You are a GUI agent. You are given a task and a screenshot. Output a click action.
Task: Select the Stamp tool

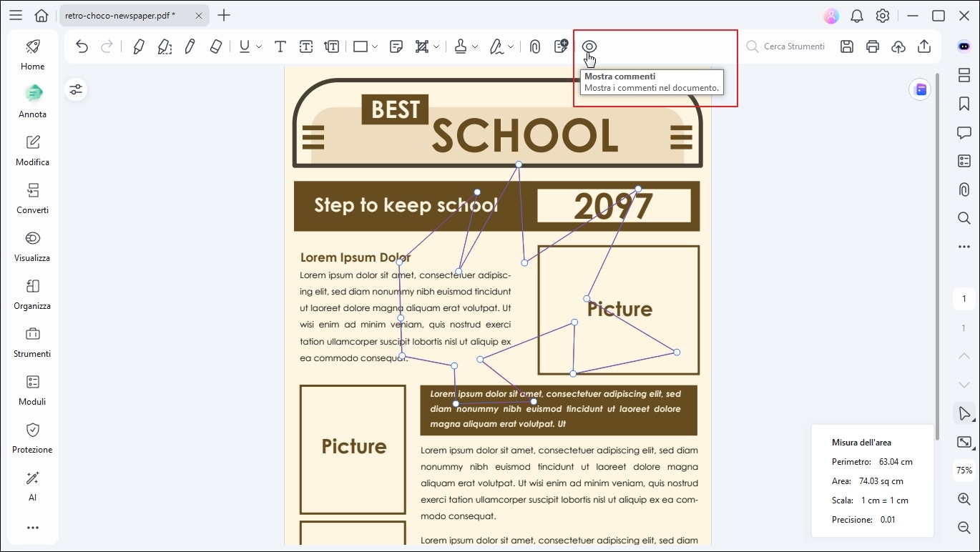461,46
